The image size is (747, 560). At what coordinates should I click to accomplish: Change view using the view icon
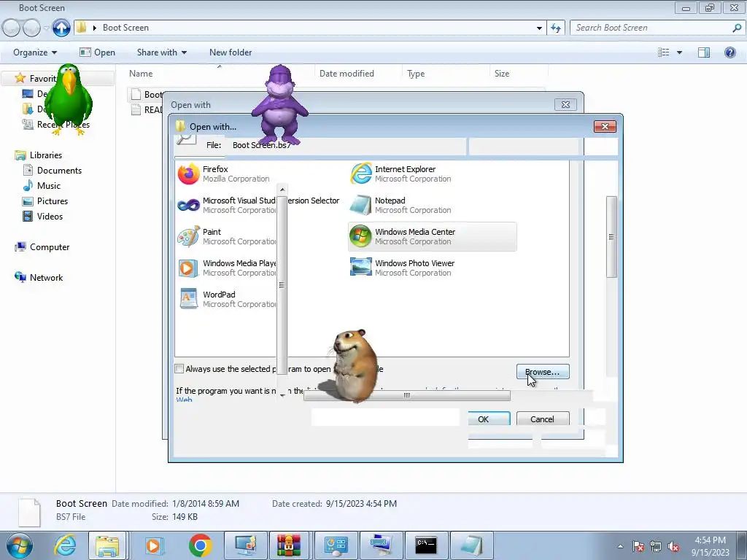pos(663,52)
